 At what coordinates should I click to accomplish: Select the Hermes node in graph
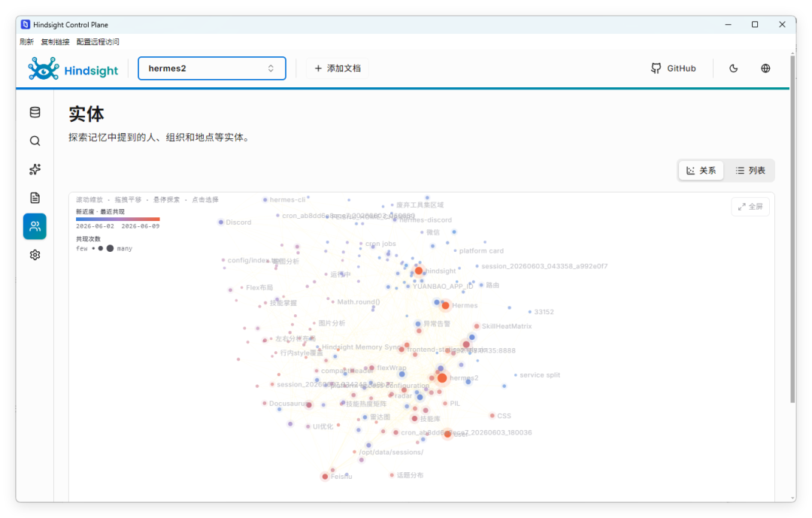[x=445, y=306]
